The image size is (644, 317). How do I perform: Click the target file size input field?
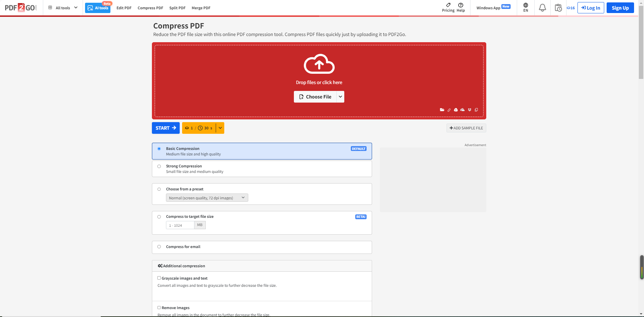(x=180, y=225)
